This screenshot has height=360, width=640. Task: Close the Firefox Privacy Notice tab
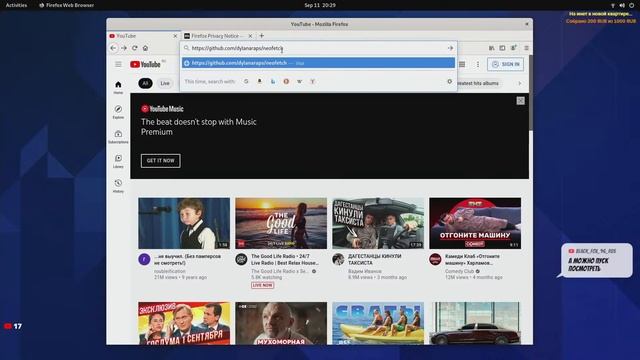pyautogui.click(x=250, y=36)
